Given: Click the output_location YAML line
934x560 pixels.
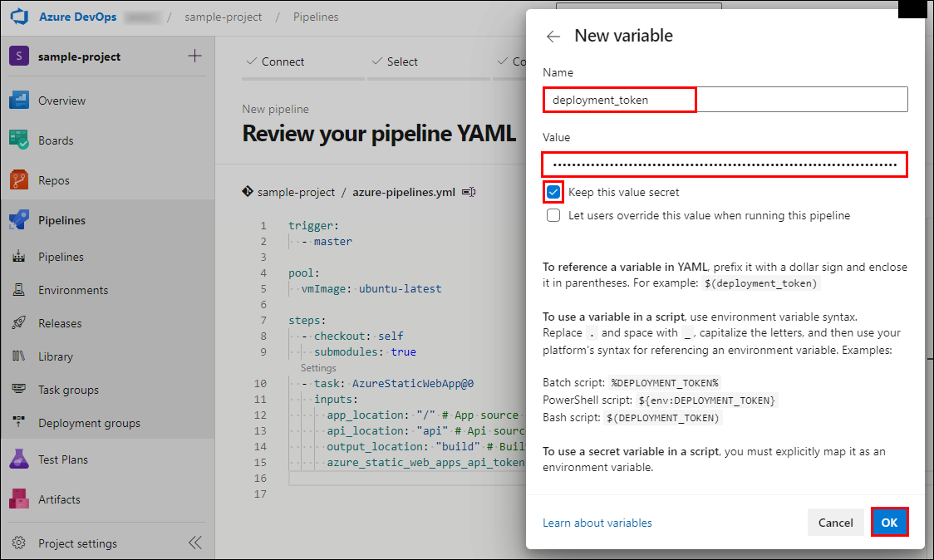Looking at the screenshot, I should [426, 447].
